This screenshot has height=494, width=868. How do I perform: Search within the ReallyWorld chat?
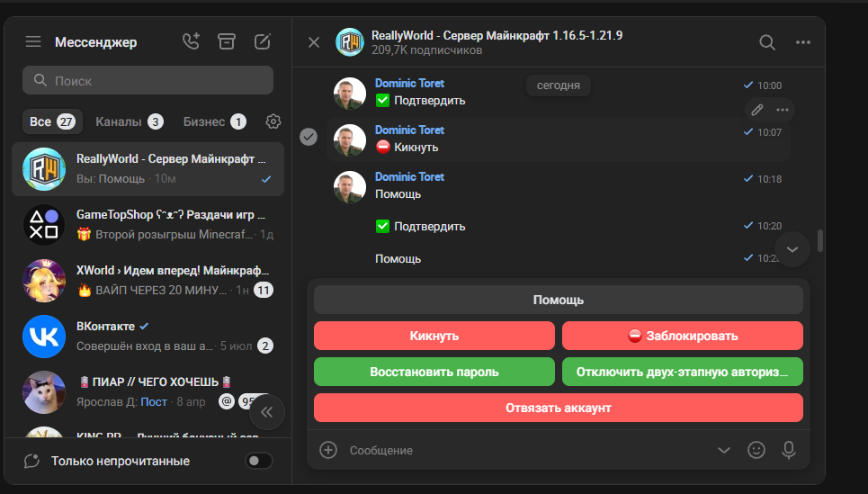pos(767,42)
